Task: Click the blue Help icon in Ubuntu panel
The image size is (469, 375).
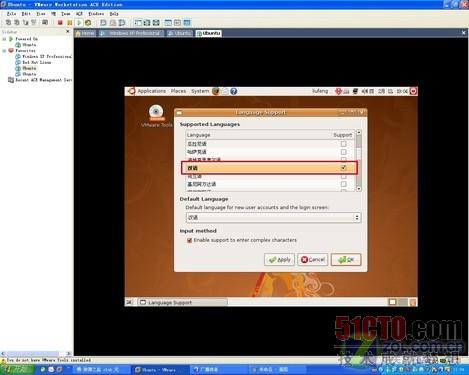Action: (x=234, y=91)
